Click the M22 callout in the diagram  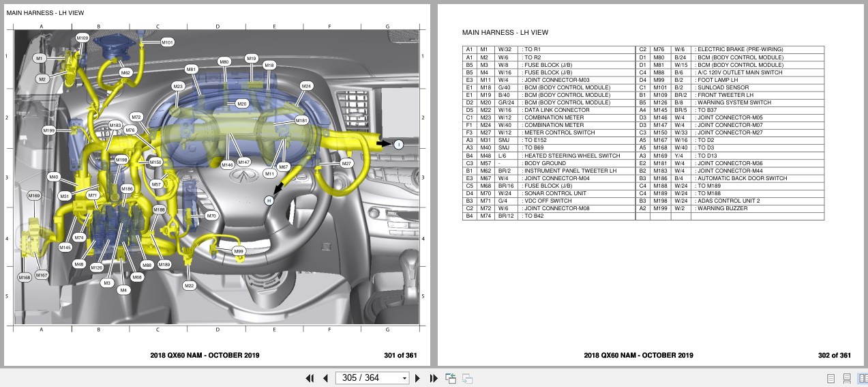[x=190, y=285]
